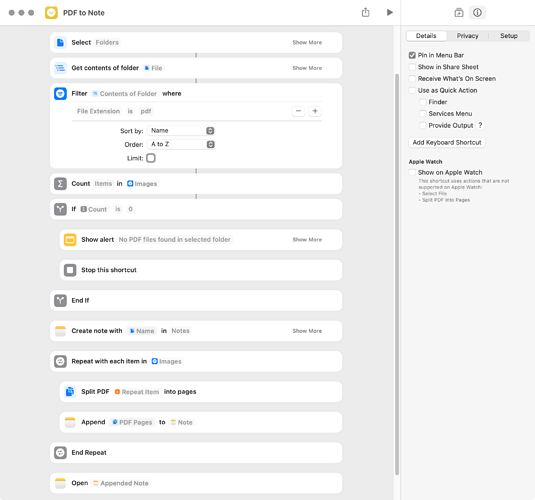The width and height of the screenshot is (535, 500).
Task: Open the action library icon in the sidebar header
Action: [x=459, y=13]
